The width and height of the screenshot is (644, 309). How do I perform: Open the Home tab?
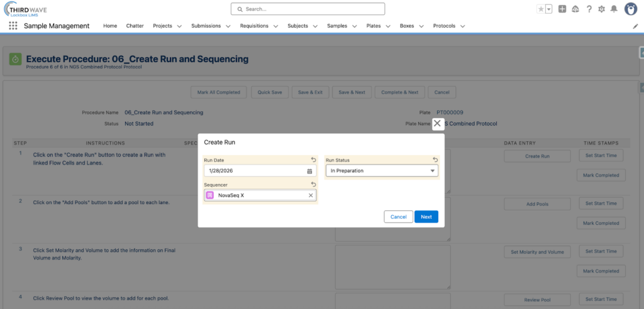[x=110, y=26]
